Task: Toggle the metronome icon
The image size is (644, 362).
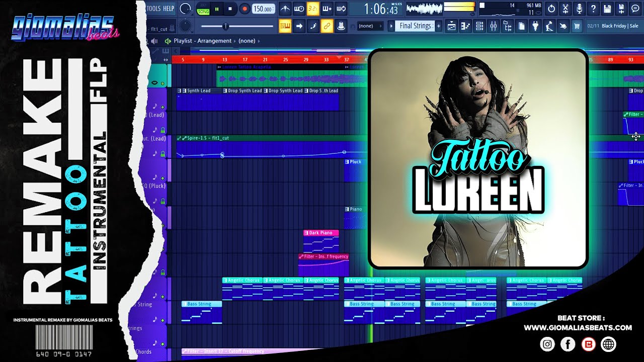Action: coord(285,9)
